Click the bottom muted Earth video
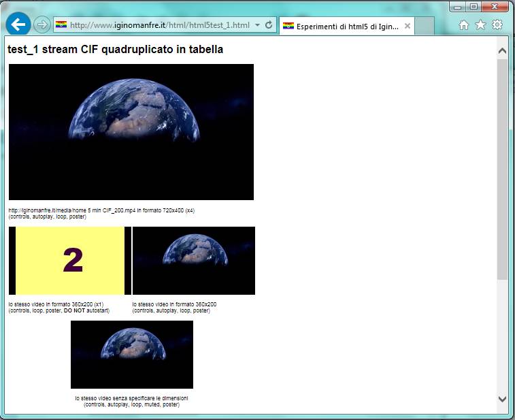515x420 pixels. click(132, 355)
